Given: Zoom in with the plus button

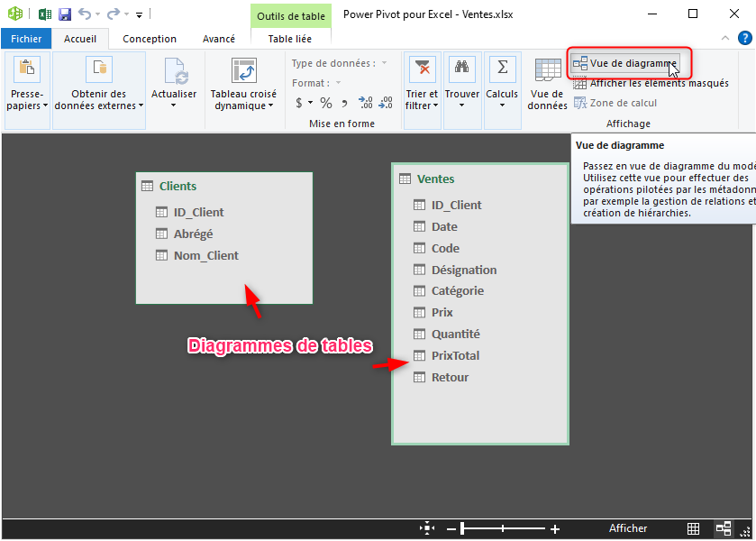Looking at the screenshot, I should tap(555, 529).
